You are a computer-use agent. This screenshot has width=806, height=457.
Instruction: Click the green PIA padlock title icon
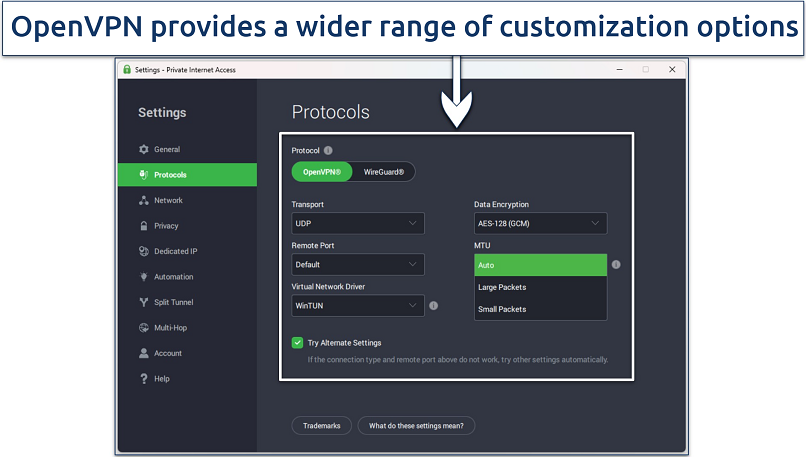[x=127, y=69]
